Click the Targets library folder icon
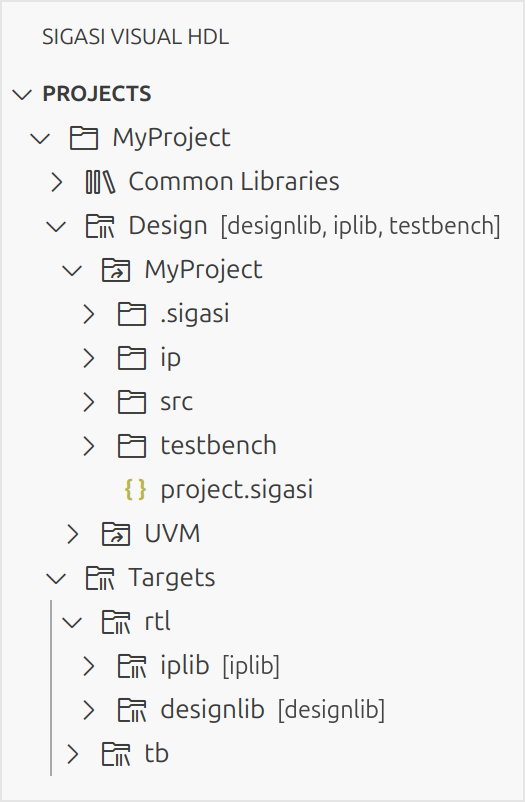This screenshot has height=802, width=525. coord(100,578)
